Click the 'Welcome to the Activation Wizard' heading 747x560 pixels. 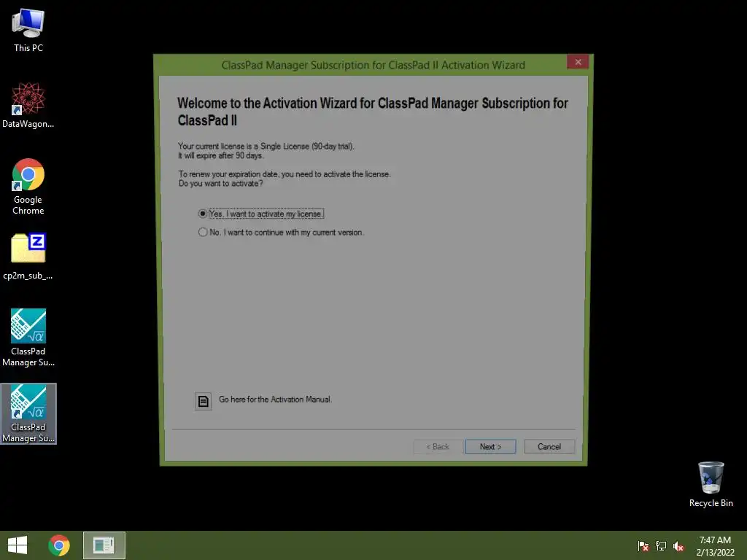click(373, 112)
